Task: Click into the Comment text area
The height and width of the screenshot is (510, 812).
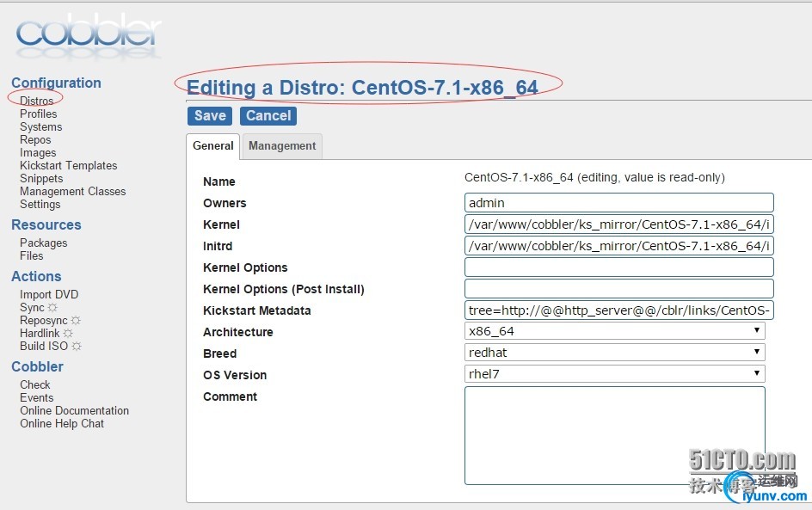Action: 614,434
